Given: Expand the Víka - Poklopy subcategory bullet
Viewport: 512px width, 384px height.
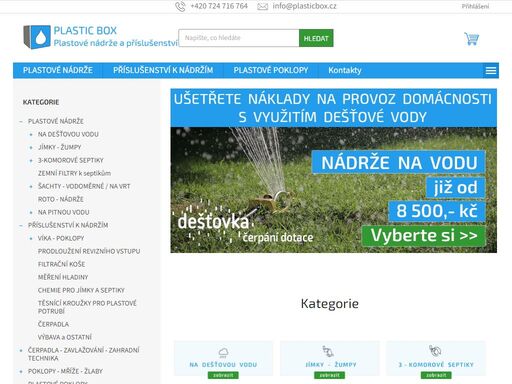Looking at the screenshot, I should [31, 238].
